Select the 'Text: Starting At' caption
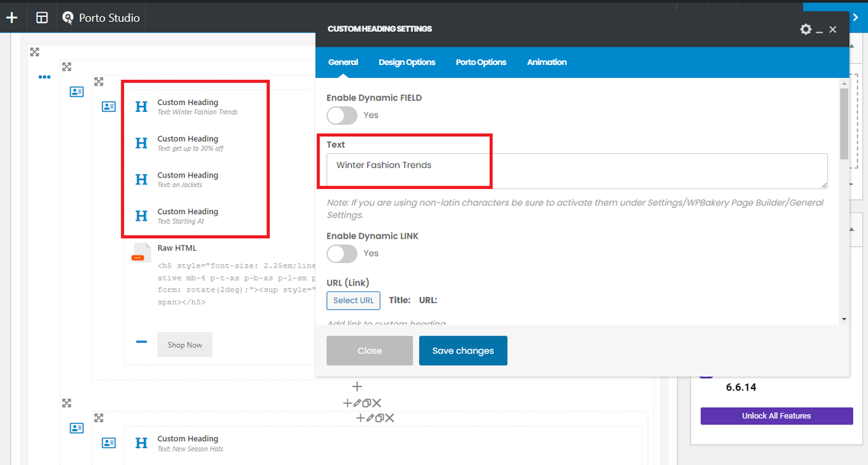The width and height of the screenshot is (868, 465). coord(180,222)
